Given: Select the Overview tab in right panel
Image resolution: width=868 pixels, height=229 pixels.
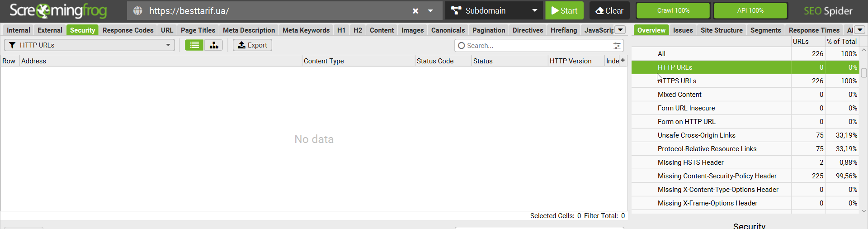Looking at the screenshot, I should [651, 30].
